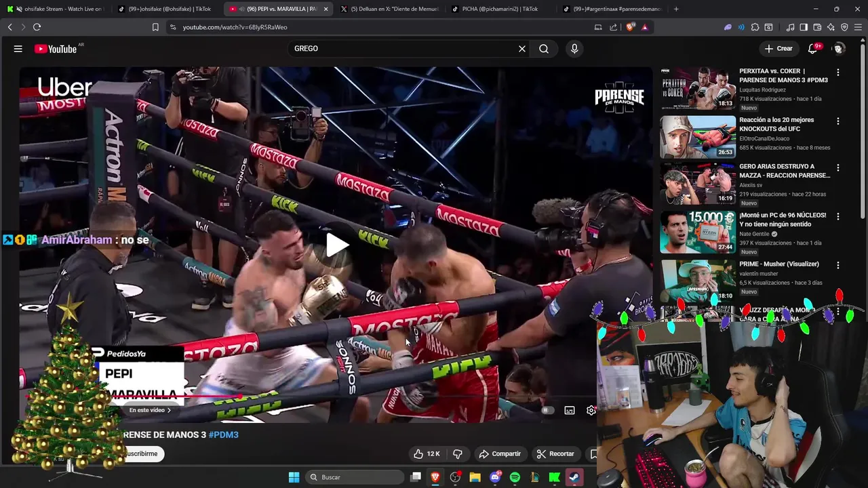868x488 pixels.
Task: Open 15.000€ PC video thumbnail
Action: [x=698, y=232]
